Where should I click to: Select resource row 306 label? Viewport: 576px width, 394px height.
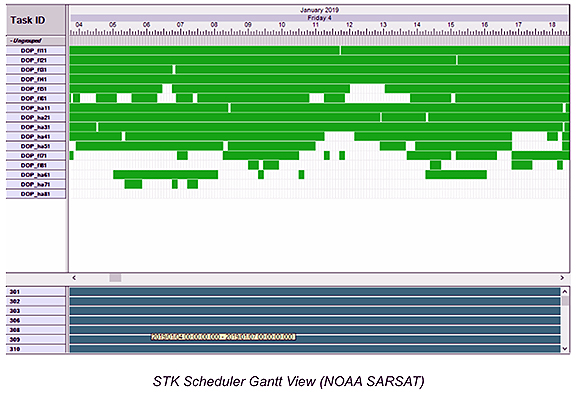(36, 321)
